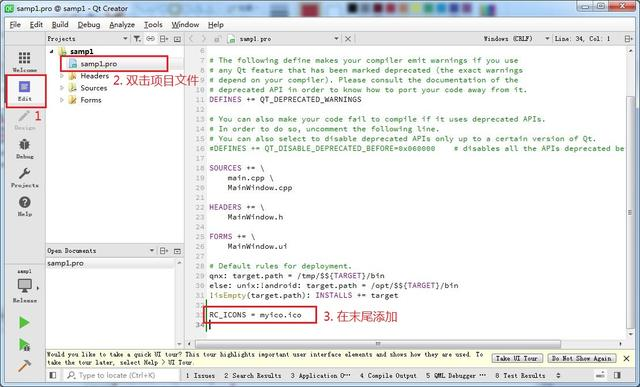Click the DEFINES += QT_DEPRECATED_WARNINGS line
The width and height of the screenshot is (640, 387).
pos(285,100)
